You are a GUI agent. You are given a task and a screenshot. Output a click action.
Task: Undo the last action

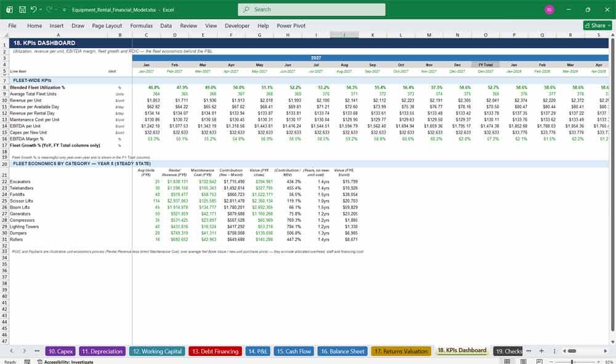pos(34,9)
